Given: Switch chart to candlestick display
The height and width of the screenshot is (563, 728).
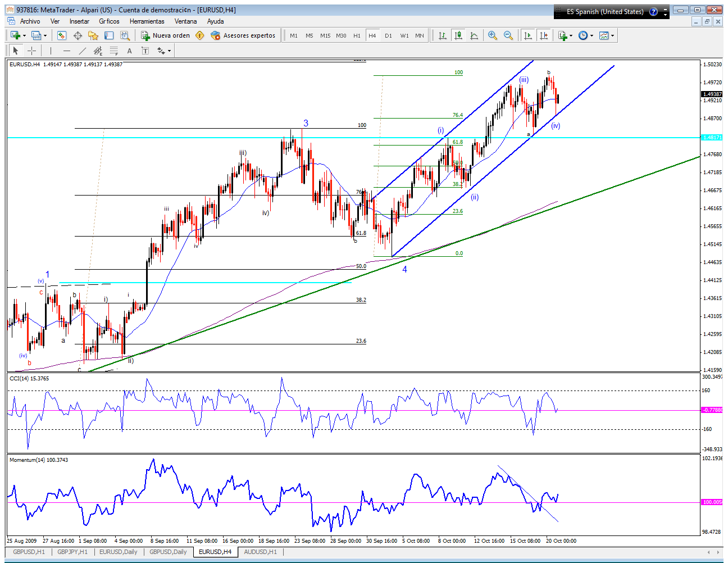Looking at the screenshot, I should [x=458, y=35].
